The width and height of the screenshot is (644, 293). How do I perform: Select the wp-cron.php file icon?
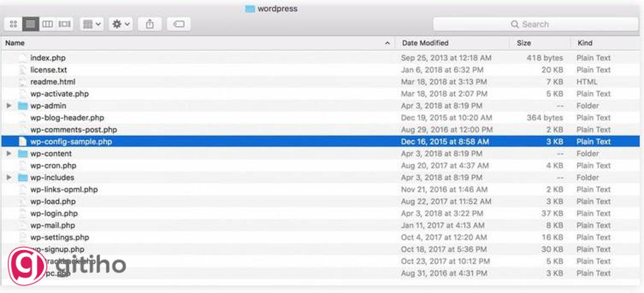click(x=22, y=165)
